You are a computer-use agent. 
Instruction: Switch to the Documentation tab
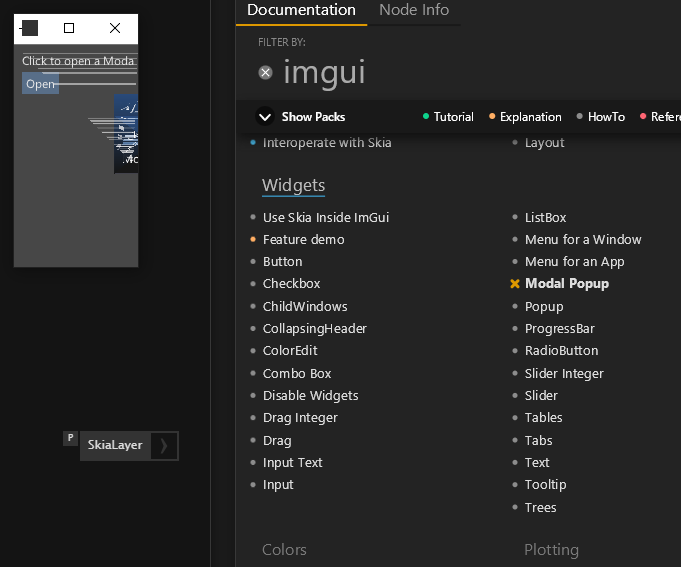pyautogui.click(x=301, y=10)
